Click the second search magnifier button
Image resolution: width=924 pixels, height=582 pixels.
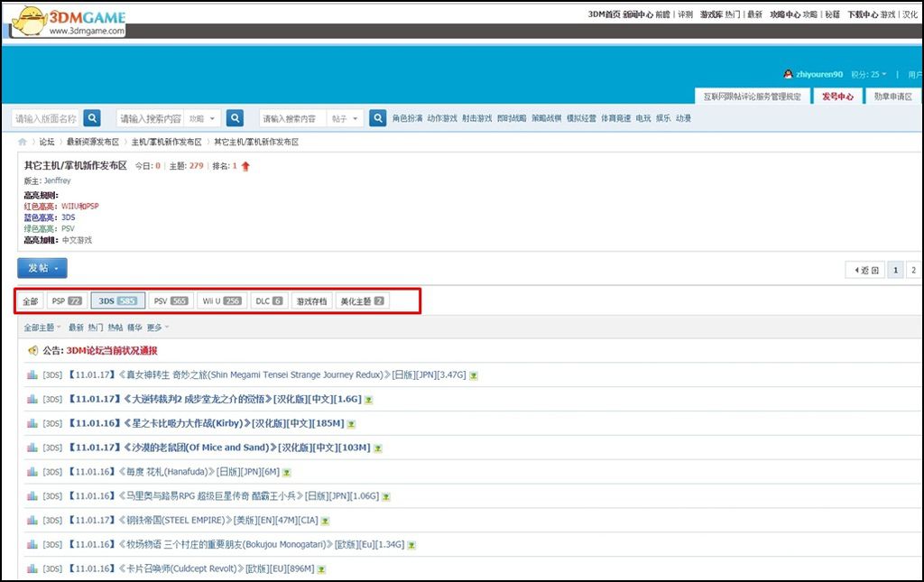pos(236,118)
